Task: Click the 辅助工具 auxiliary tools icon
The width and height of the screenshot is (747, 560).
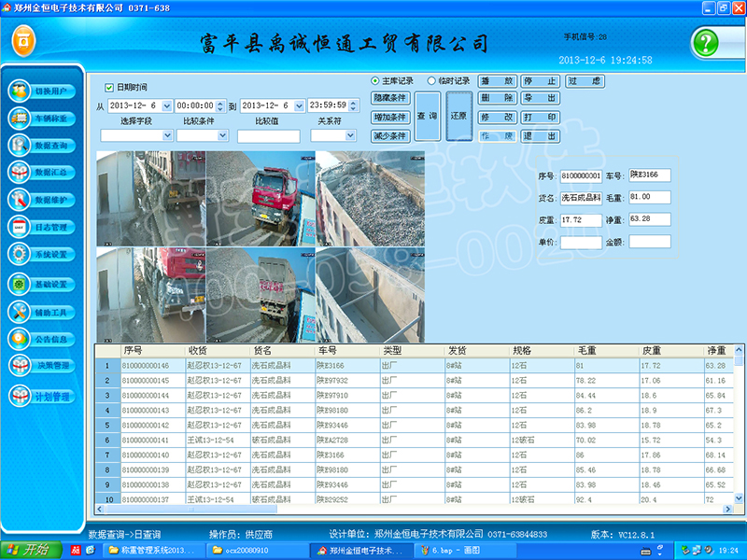Action: [x=21, y=312]
